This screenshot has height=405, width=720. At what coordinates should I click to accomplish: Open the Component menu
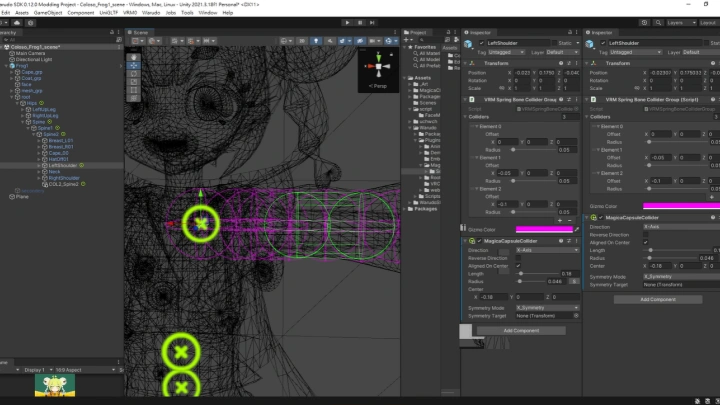[x=80, y=13]
